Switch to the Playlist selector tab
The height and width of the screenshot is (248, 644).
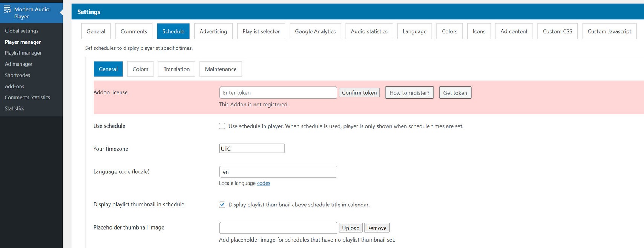tap(261, 31)
